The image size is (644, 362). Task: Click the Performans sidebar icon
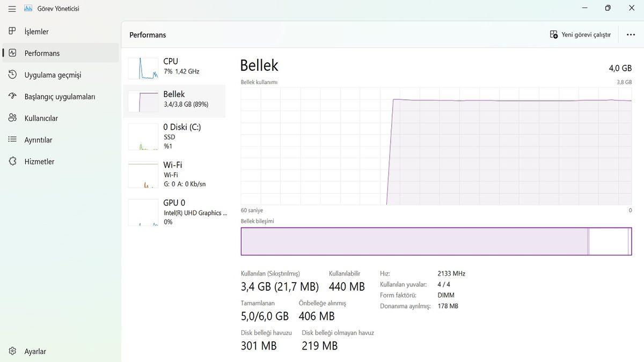pos(12,53)
